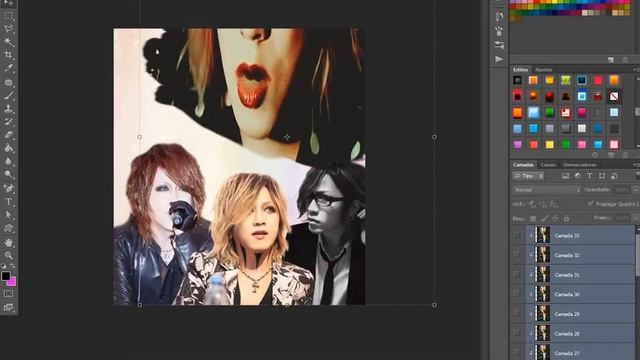Select the Healing Brush tool
The width and height of the screenshot is (640, 360).
[x=8, y=82]
